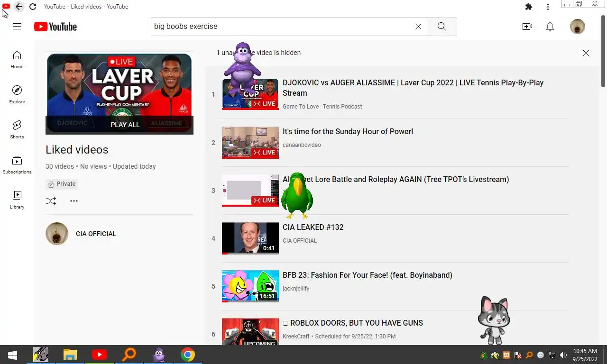The width and height of the screenshot is (607, 364).
Task: Click CIA OFFICIAL under CIA LEAKED #132
Action: pos(300,241)
